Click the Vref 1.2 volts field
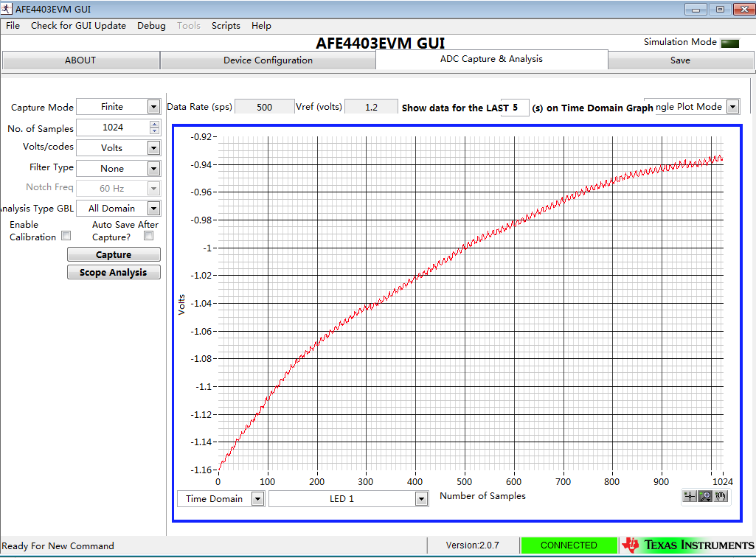Image resolution: width=756 pixels, height=558 pixels. (371, 107)
